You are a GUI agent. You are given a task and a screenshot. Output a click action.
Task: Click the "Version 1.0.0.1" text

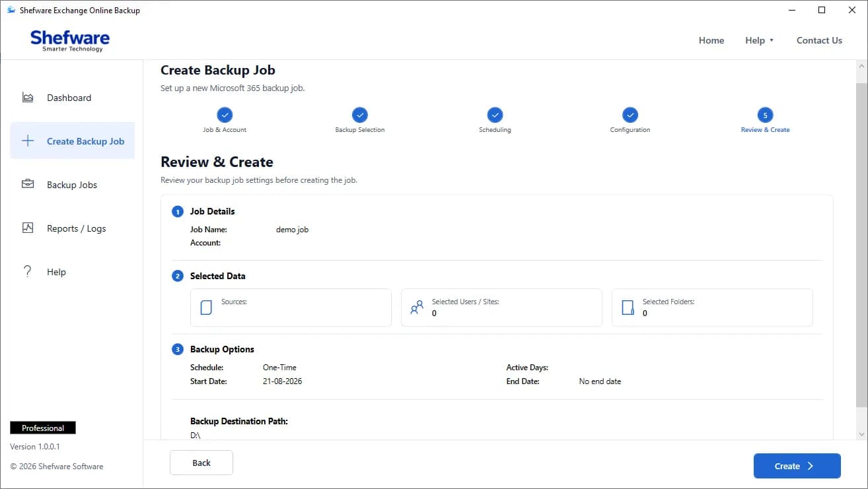click(x=35, y=447)
